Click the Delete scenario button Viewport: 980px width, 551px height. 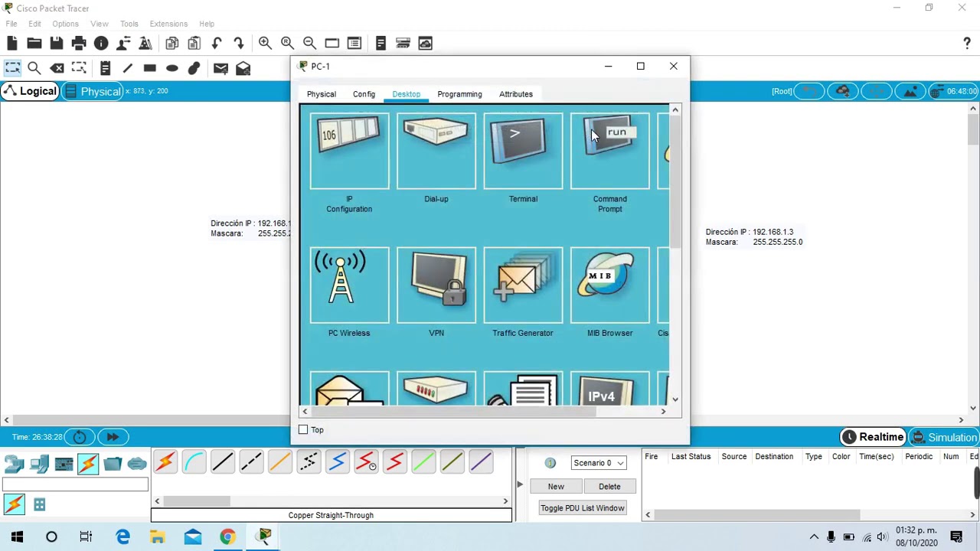[609, 487]
